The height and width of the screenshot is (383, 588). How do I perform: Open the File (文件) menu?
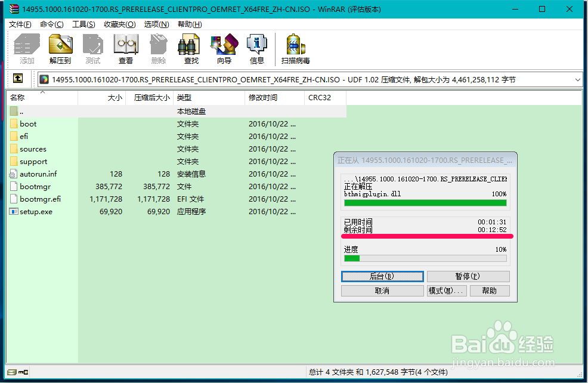click(x=20, y=24)
